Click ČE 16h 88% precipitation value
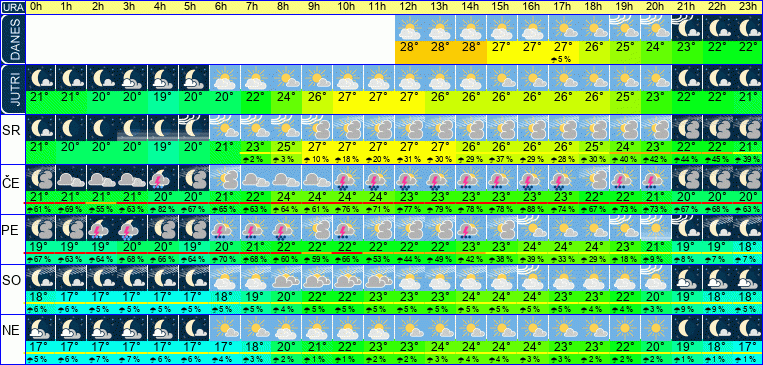This screenshot has width=763, height=365. 533,209
